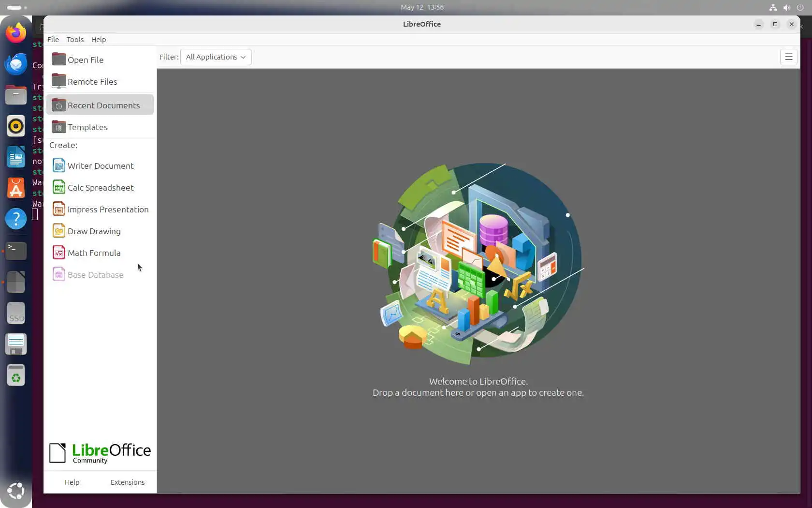Create a new Calc Spreadsheet
Image resolution: width=812 pixels, height=508 pixels.
(x=100, y=187)
